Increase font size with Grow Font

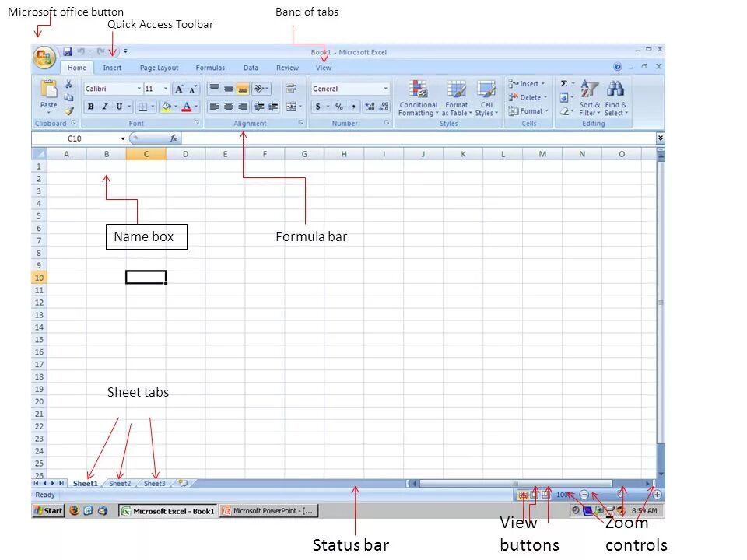coord(179,89)
